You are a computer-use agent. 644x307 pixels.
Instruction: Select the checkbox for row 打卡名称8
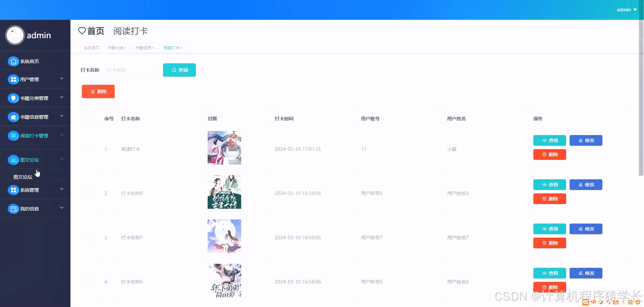pyautogui.click(x=90, y=193)
